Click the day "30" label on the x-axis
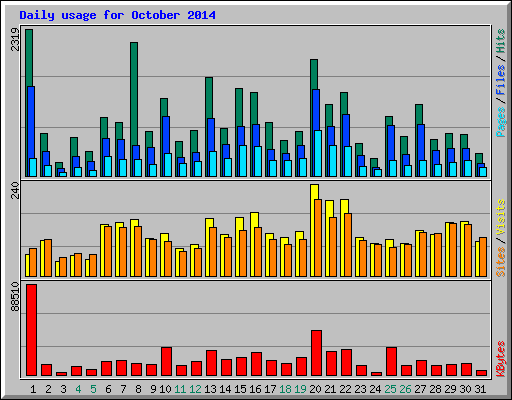Viewport: 512px width, 400px height. (465, 389)
